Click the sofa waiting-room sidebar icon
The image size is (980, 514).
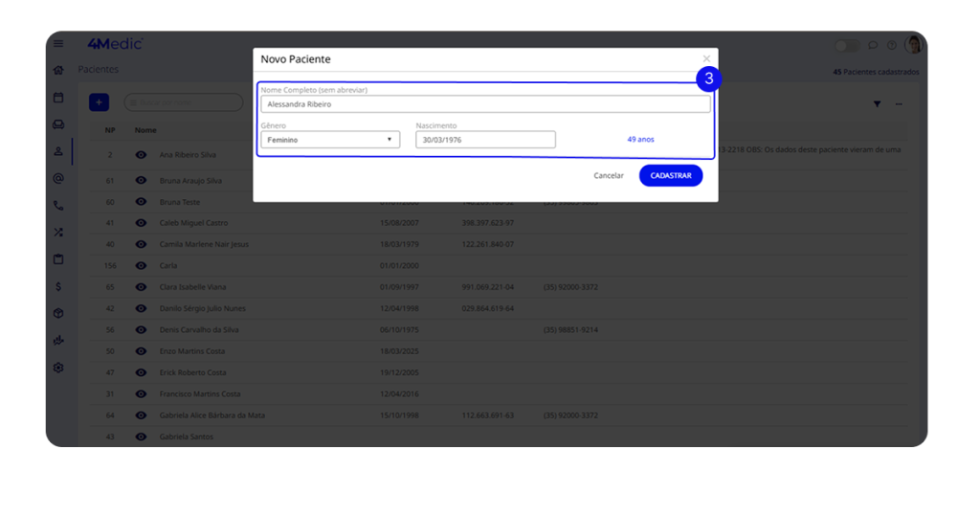[x=58, y=124]
